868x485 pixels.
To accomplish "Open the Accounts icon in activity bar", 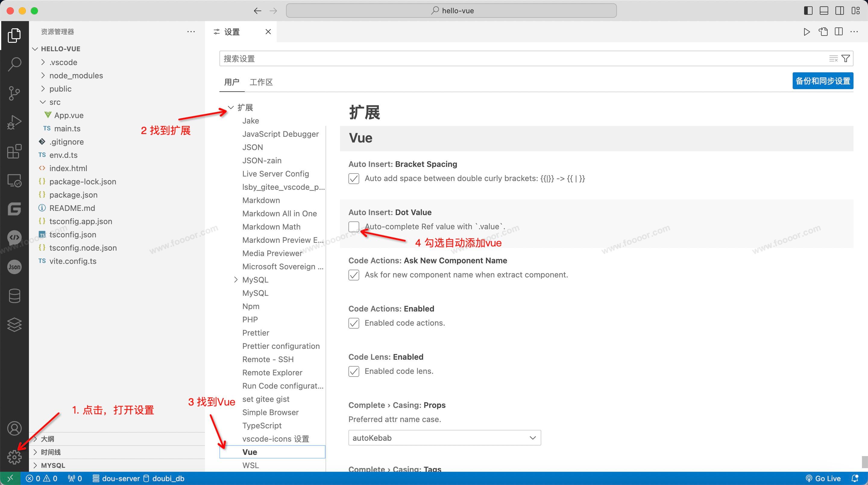I will pyautogui.click(x=14, y=428).
